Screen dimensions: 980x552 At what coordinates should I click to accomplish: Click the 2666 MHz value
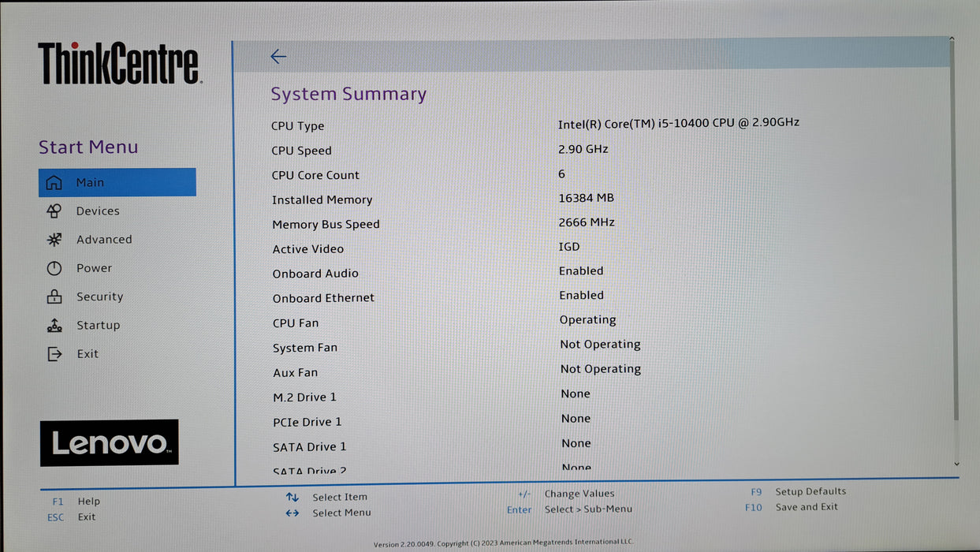pos(587,222)
